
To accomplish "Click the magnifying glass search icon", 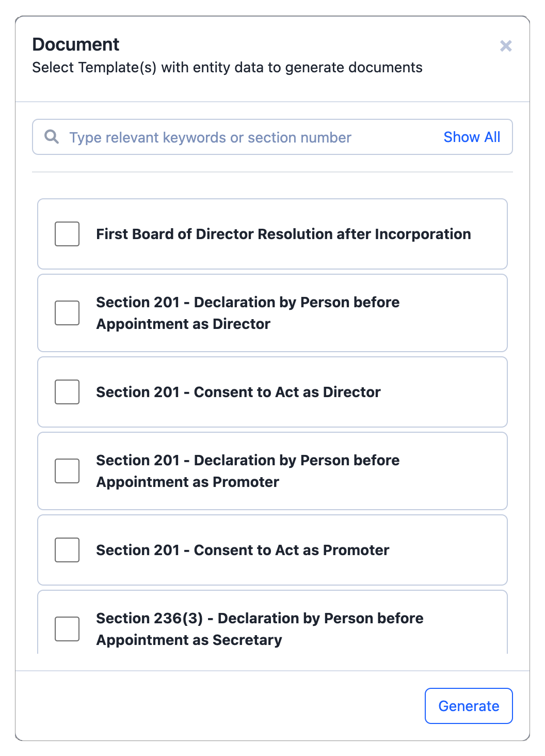I will click(52, 137).
